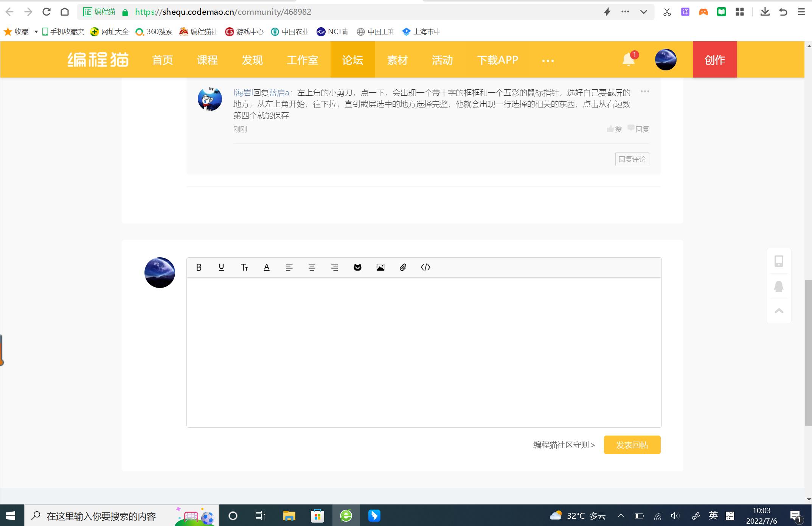Click the page vertical scrollbar thumb
Screen dimensions: 812x526
pos(809,353)
